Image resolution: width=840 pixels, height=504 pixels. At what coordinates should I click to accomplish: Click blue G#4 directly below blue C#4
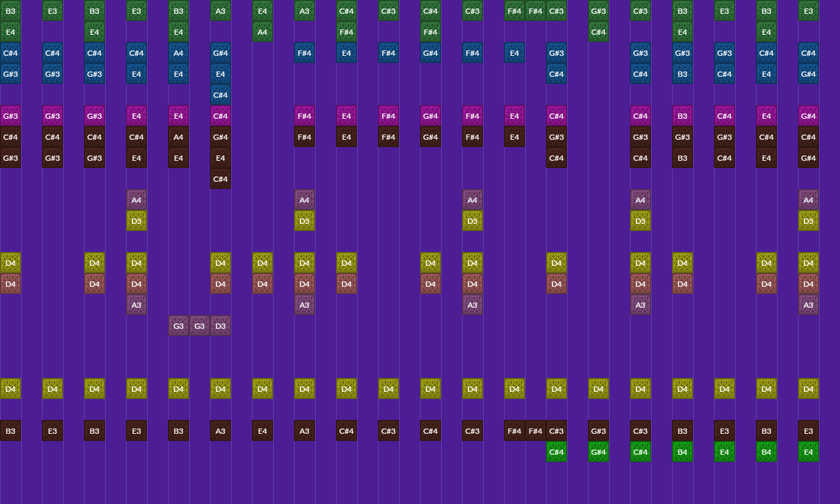tap(808, 74)
